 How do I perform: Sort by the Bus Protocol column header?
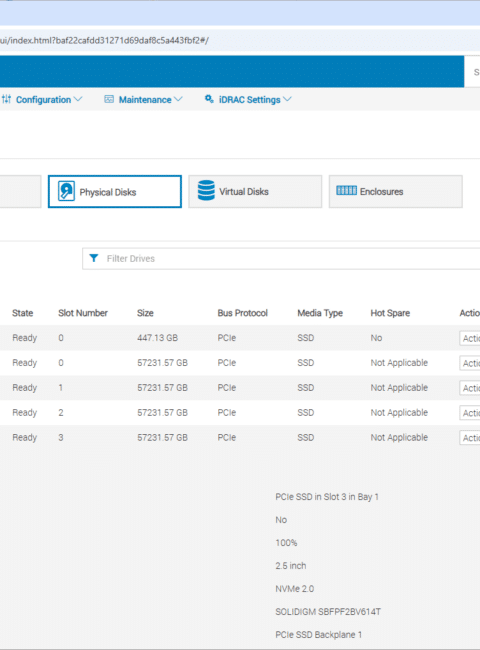242,313
